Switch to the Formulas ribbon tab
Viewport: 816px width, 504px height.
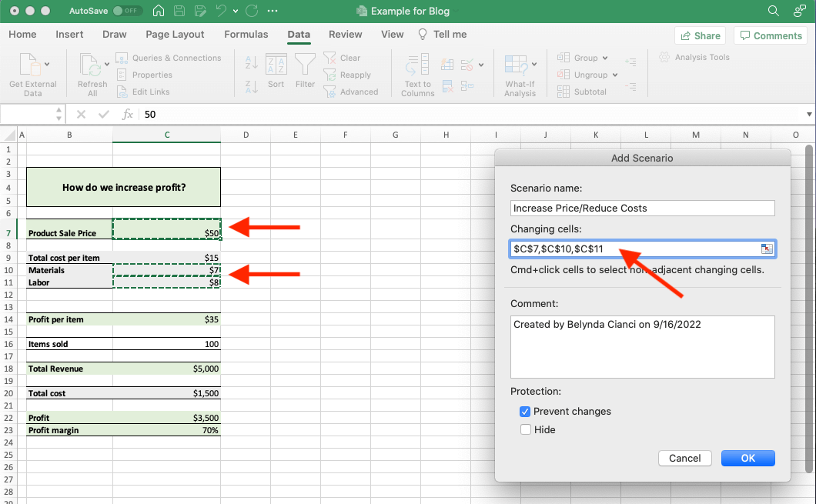coord(246,34)
